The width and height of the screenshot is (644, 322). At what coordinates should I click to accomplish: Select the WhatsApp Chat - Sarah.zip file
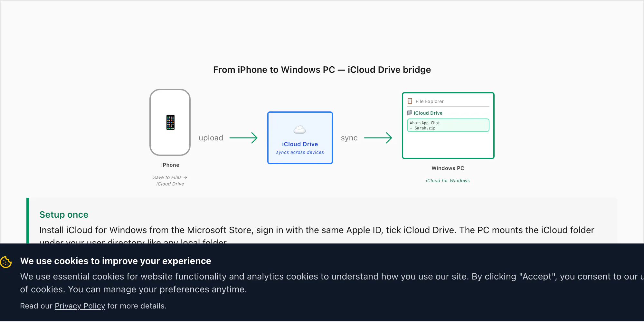(448, 125)
